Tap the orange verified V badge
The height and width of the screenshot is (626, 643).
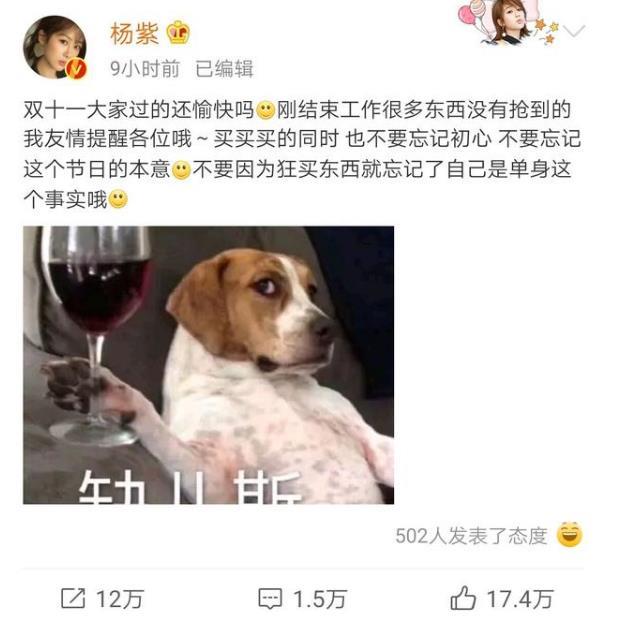[x=77, y=68]
